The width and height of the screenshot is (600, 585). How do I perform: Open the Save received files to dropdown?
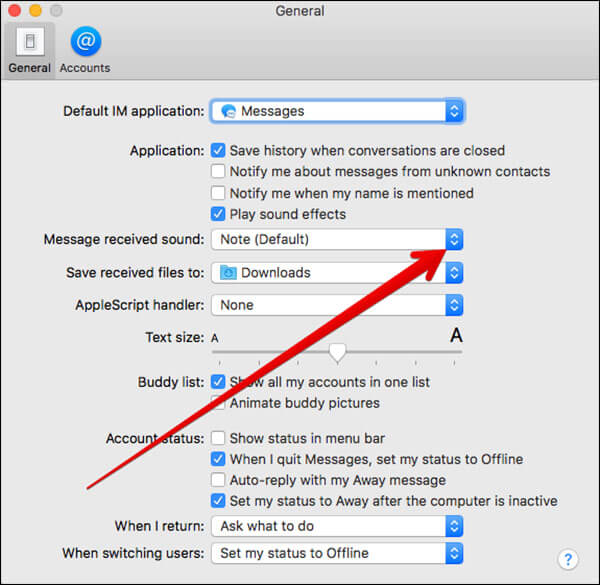[337, 273]
